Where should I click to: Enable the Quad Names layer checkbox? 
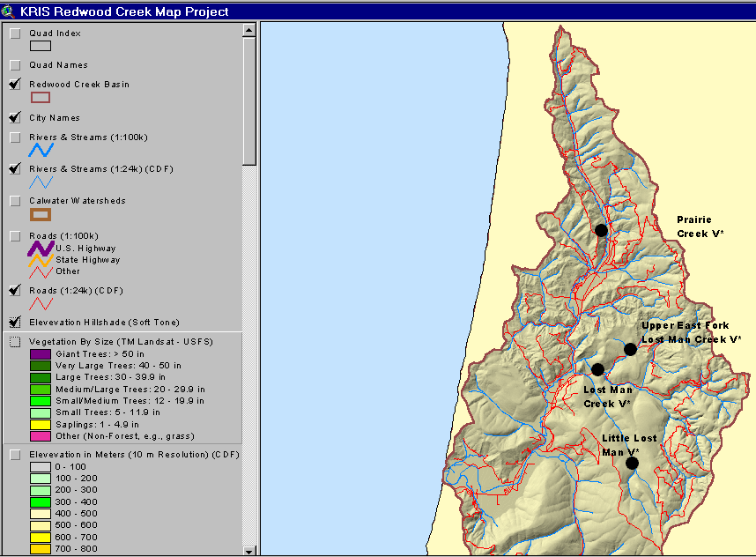pos(16,65)
